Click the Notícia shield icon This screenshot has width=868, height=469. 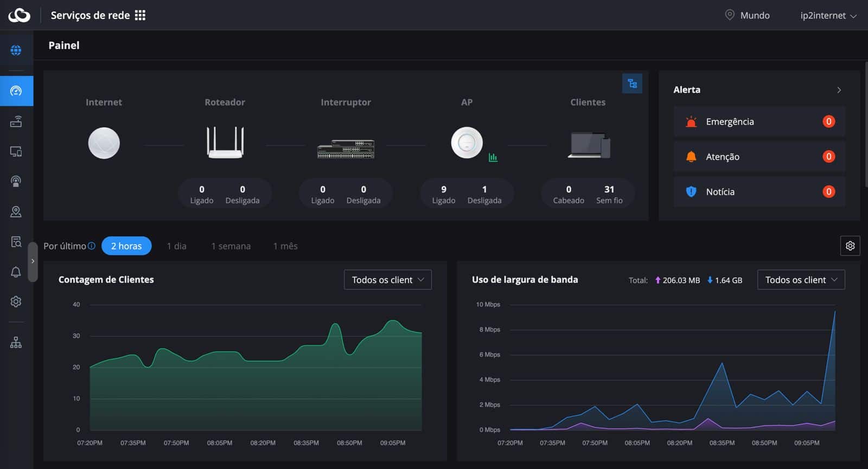(x=691, y=191)
